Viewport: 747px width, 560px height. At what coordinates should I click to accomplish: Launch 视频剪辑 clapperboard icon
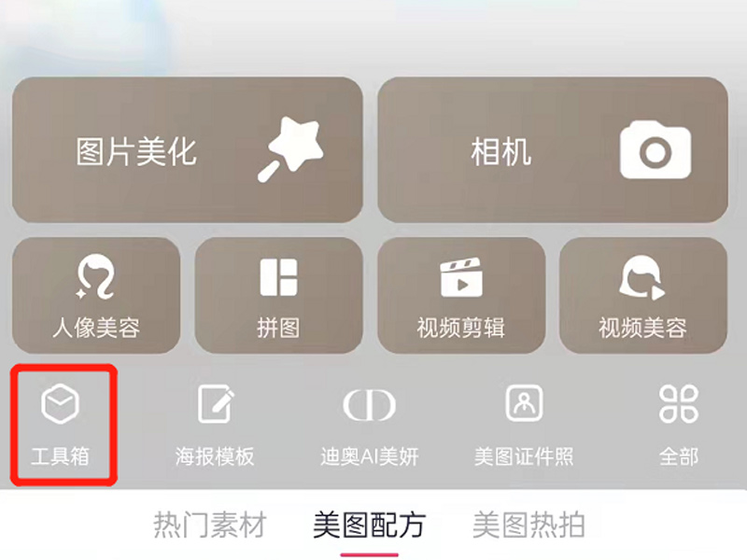pyautogui.click(x=461, y=277)
